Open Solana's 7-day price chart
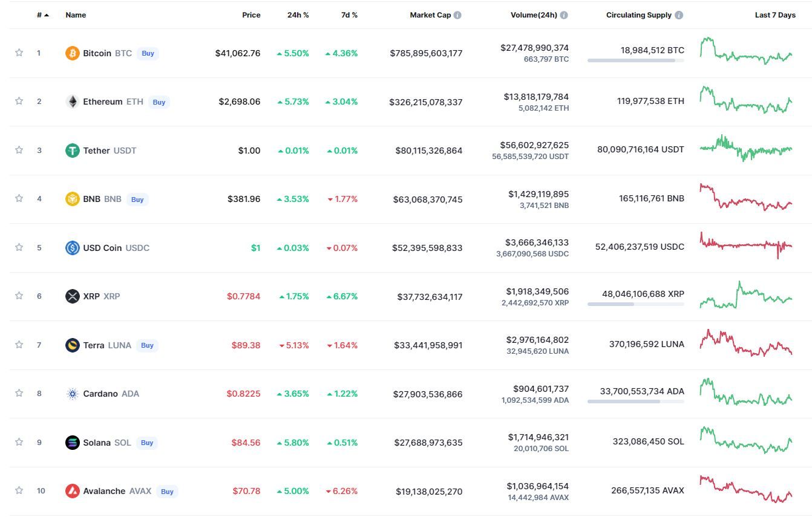This screenshot has width=812, height=517. pyautogui.click(x=746, y=440)
